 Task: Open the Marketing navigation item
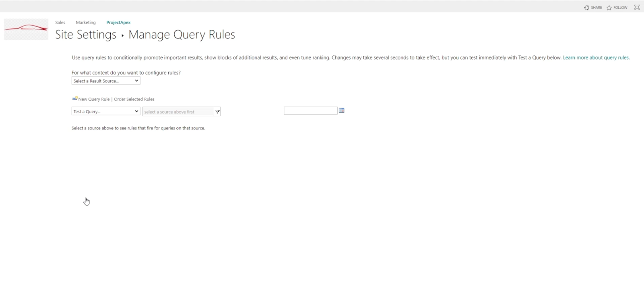(86, 23)
